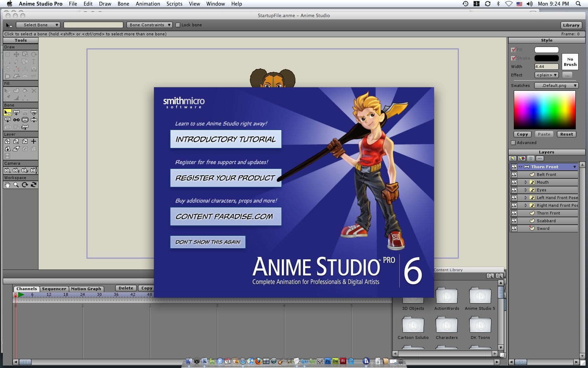
Task: Toggle visibility of the Belt Front layer
Action: pos(514,175)
